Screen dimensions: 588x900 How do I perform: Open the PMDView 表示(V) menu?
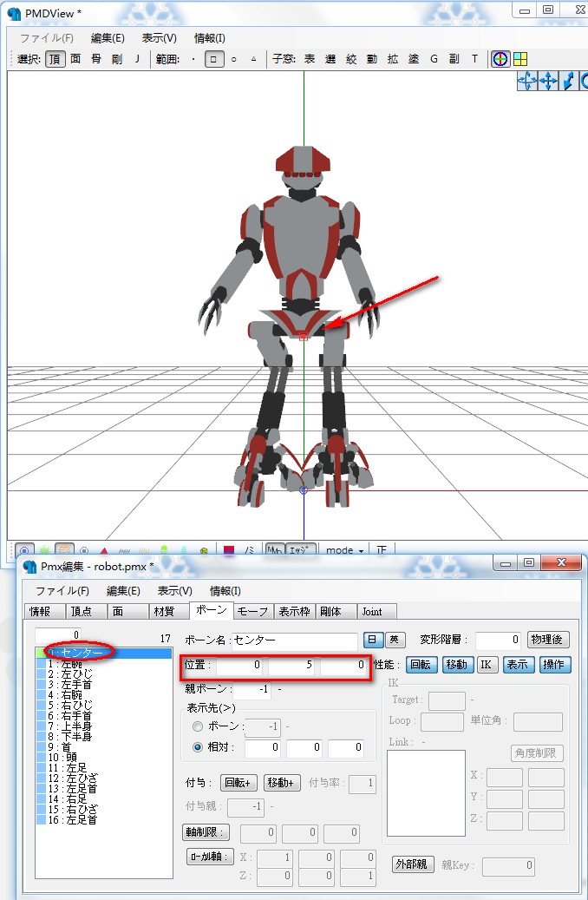(159, 38)
